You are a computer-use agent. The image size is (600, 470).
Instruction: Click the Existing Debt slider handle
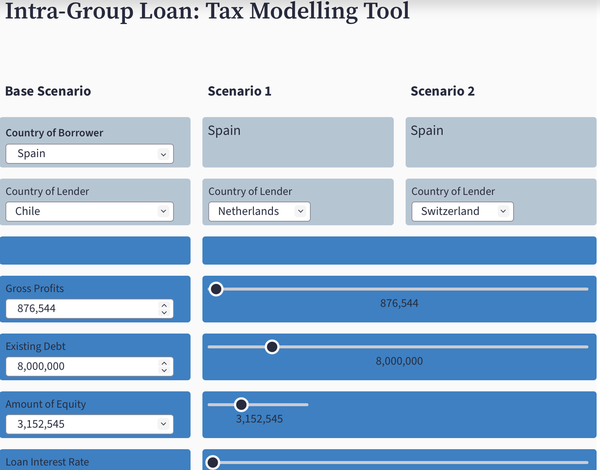[x=272, y=347]
